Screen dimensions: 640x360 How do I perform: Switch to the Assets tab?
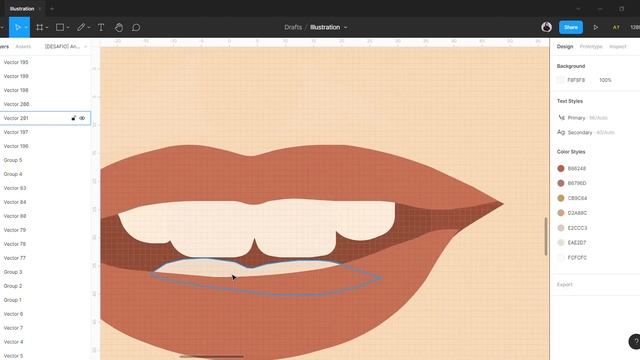tap(23, 47)
